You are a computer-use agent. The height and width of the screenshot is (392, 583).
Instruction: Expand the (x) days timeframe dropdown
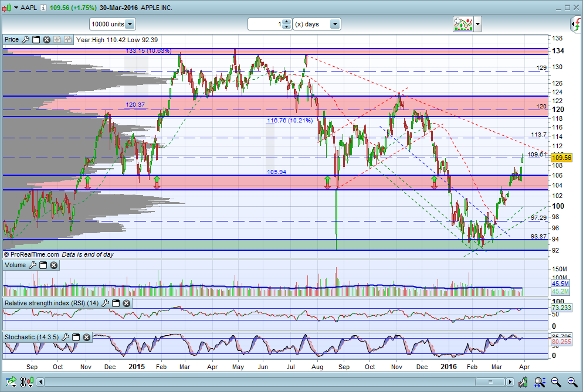point(335,24)
